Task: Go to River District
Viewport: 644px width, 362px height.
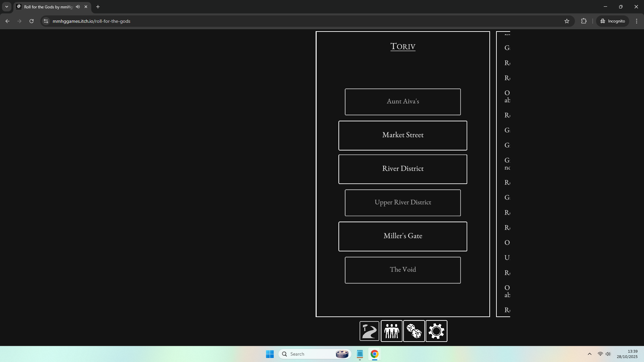Action: point(402,169)
